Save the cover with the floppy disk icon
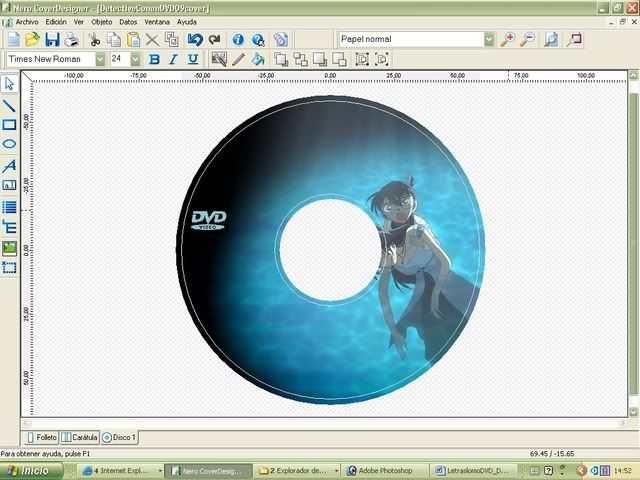 point(52,40)
